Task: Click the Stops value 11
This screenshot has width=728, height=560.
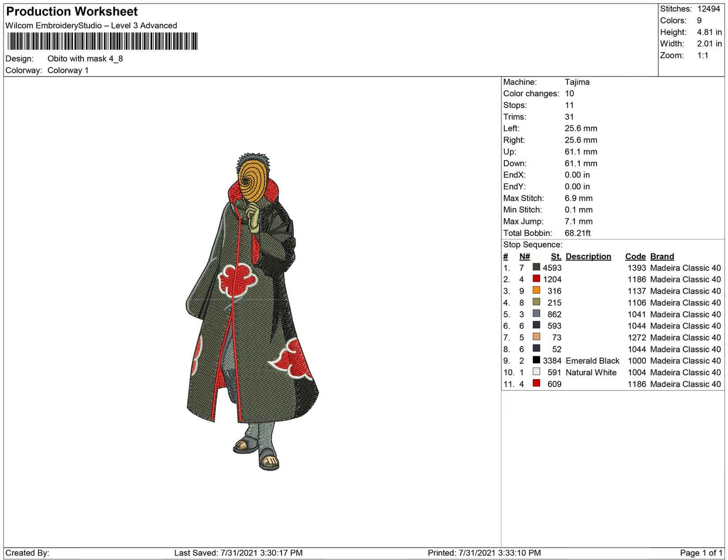Action: point(569,105)
